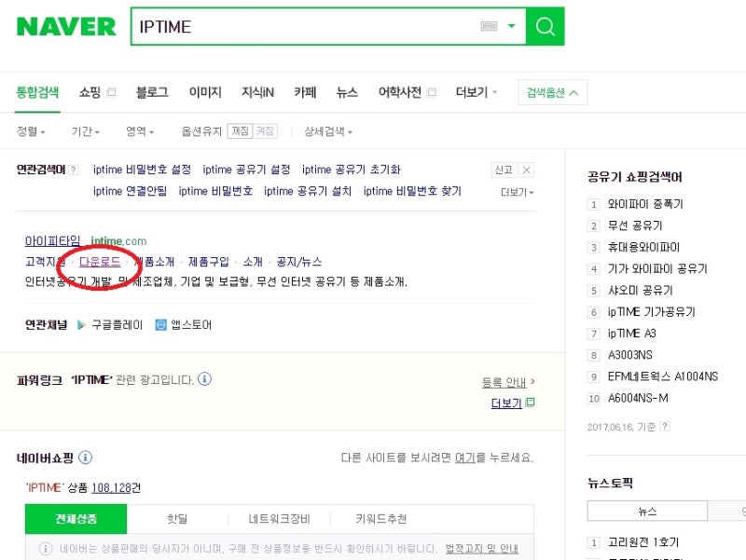Screen dimensions: 746x560
Task: Click shopping keyword A6004NS-M
Action: [x=638, y=398]
